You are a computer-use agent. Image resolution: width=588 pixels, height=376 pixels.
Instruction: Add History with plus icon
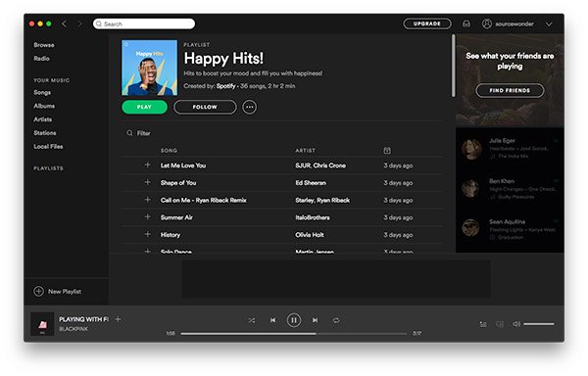pyautogui.click(x=147, y=234)
